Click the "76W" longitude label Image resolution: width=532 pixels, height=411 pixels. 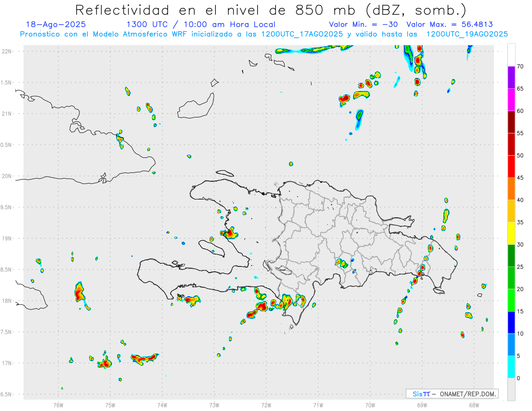[58, 405]
